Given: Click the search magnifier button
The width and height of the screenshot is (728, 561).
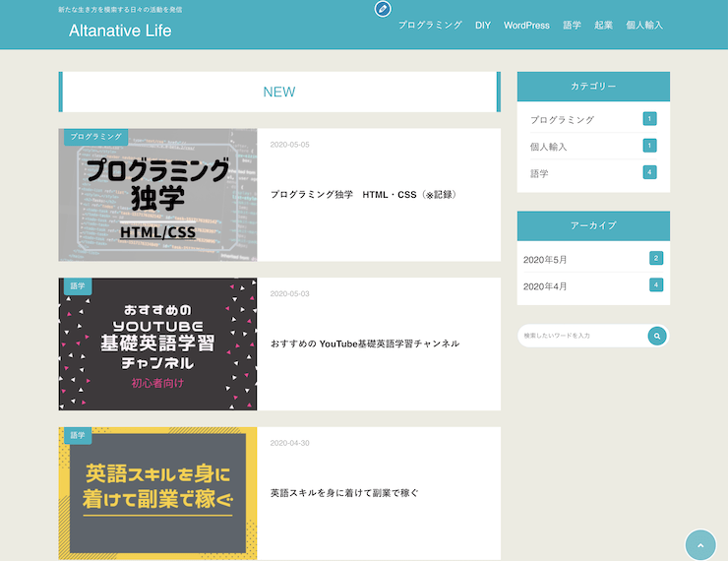Looking at the screenshot, I should [x=657, y=337].
